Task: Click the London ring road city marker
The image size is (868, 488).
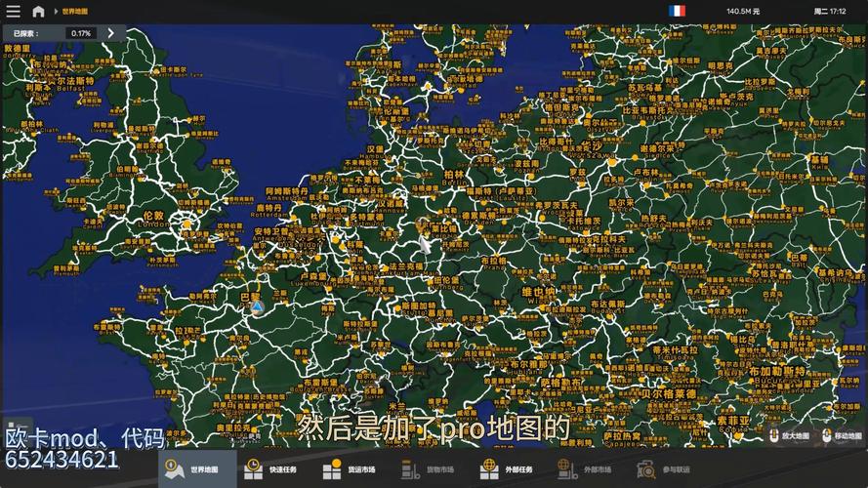Action: point(187,224)
